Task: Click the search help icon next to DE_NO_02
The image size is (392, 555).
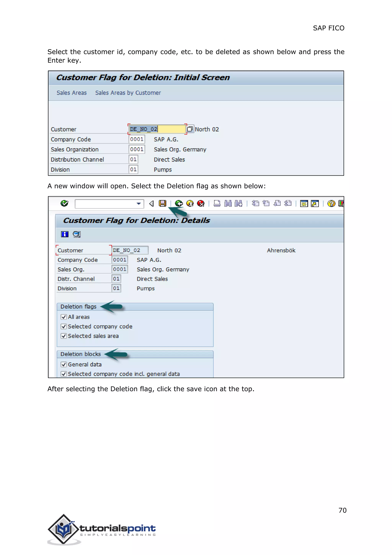Action: (x=190, y=129)
